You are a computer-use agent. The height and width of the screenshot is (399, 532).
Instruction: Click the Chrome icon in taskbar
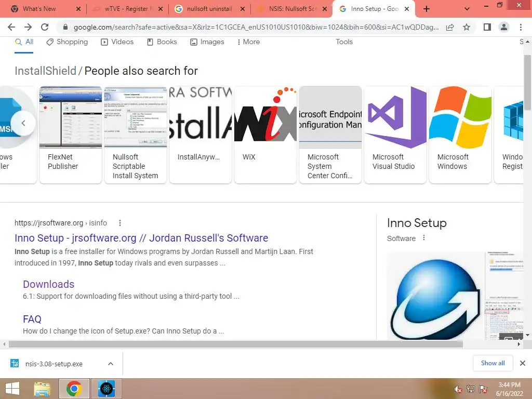(x=74, y=389)
